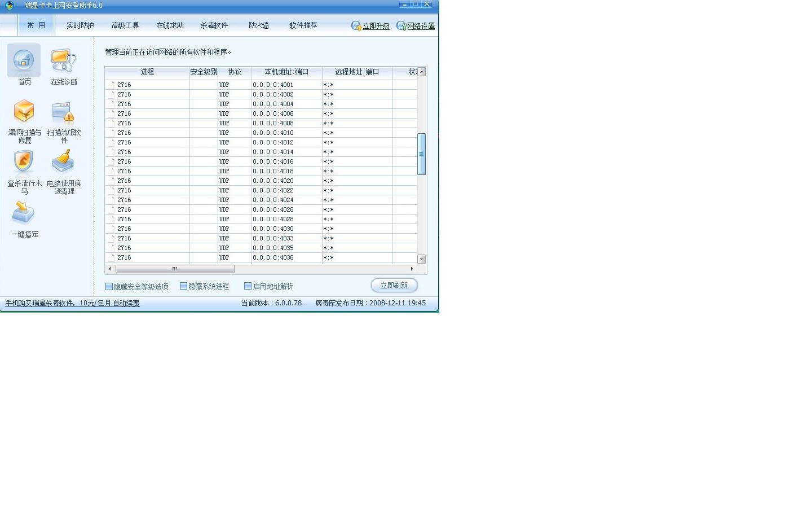Select the row with address 0.0.0.0:4002
The width and height of the screenshot is (812, 508).
tap(261, 94)
